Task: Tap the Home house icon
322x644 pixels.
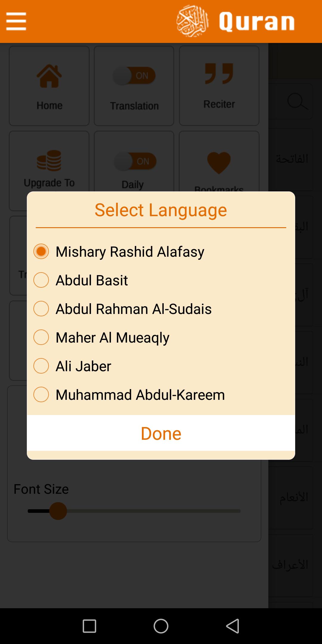Action: (x=49, y=76)
